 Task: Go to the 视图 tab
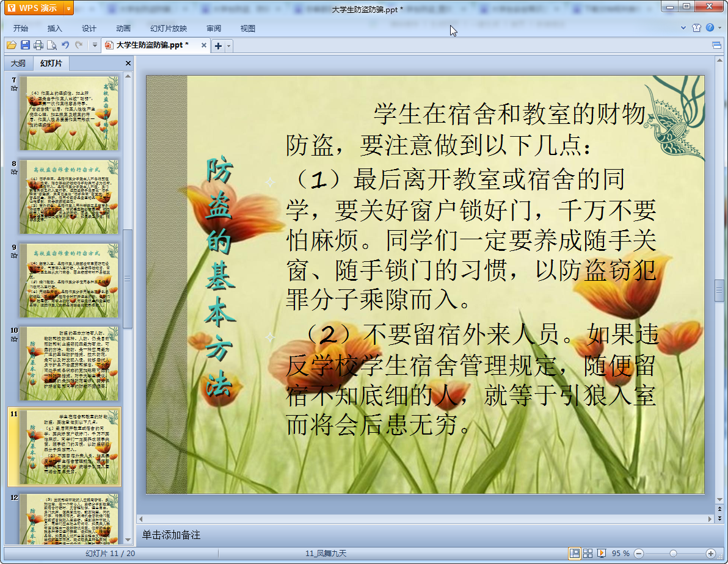[x=248, y=28]
